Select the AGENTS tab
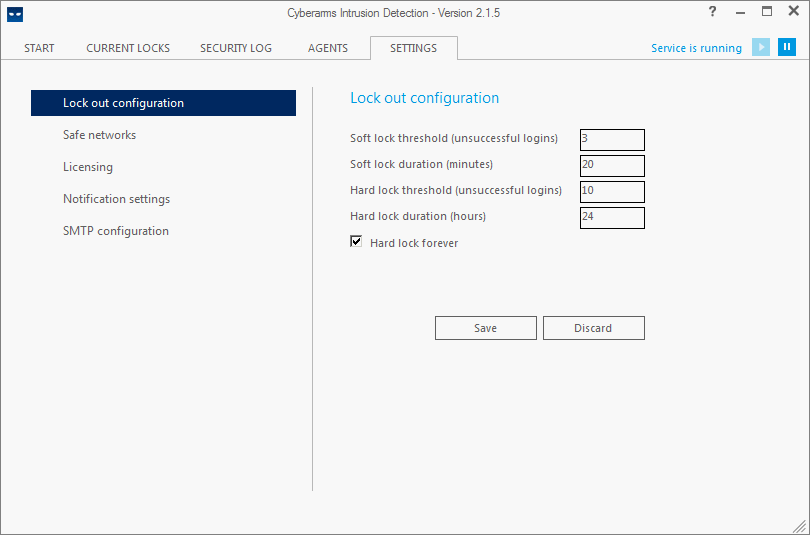 pyautogui.click(x=328, y=48)
